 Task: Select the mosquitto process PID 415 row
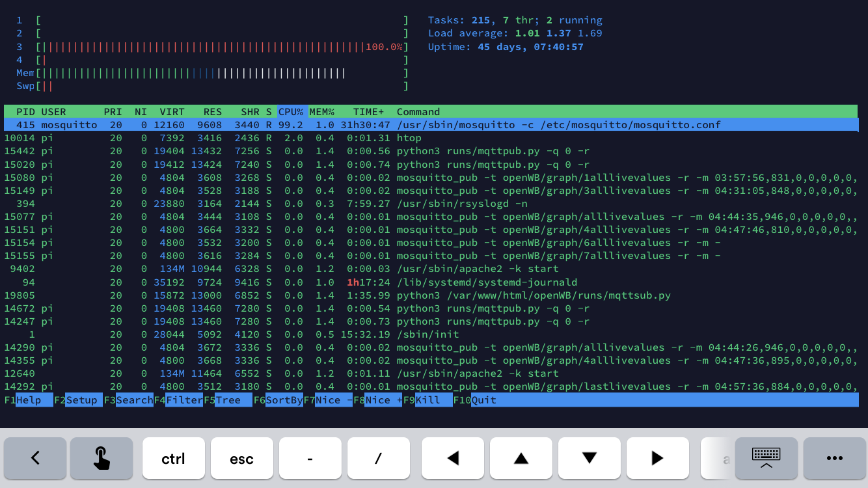(x=431, y=125)
